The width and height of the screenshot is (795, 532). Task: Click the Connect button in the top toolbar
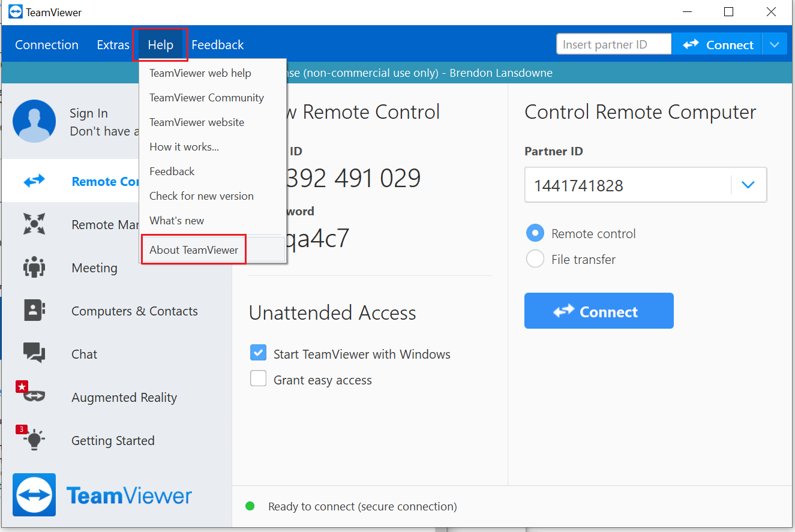[717, 44]
